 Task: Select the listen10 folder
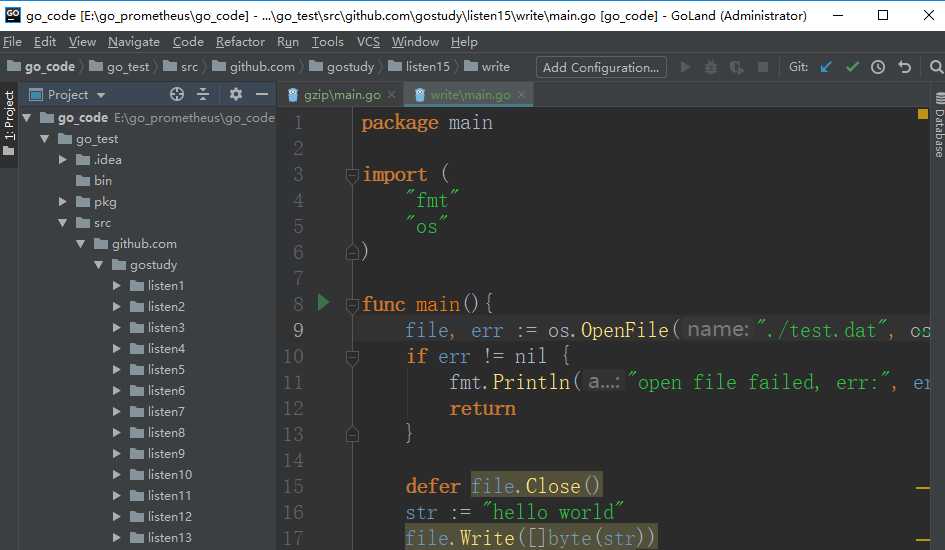170,475
